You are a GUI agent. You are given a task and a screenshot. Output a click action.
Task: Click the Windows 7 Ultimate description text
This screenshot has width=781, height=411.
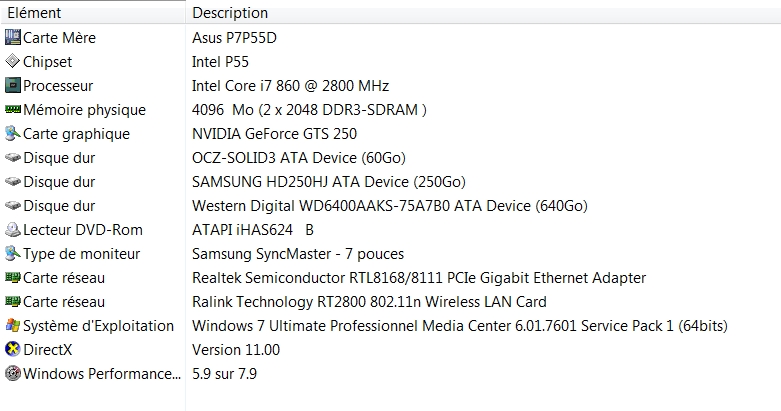tap(460, 325)
